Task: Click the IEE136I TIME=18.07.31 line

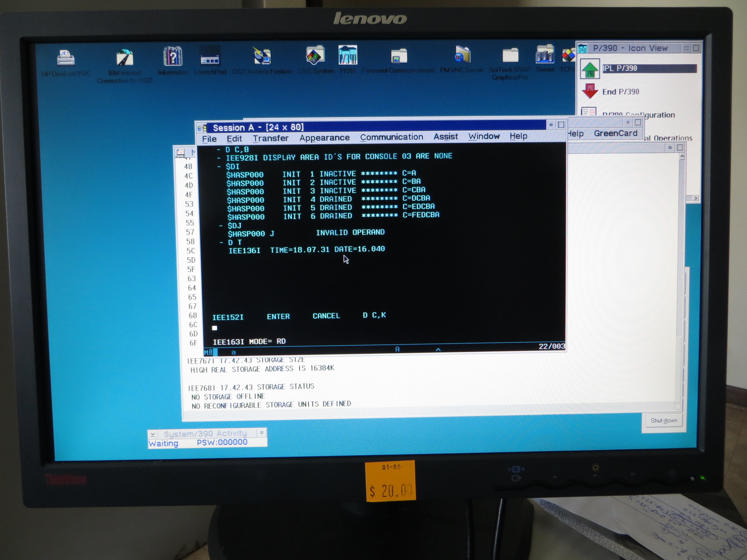Action: [307, 250]
